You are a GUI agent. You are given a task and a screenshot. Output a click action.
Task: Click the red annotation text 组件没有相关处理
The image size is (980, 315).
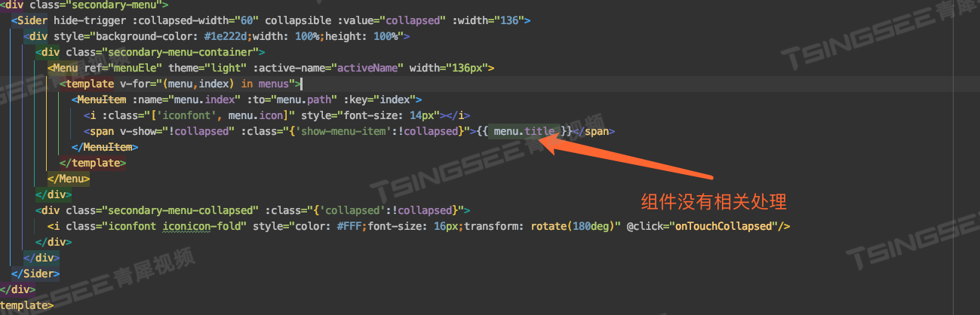[714, 201]
